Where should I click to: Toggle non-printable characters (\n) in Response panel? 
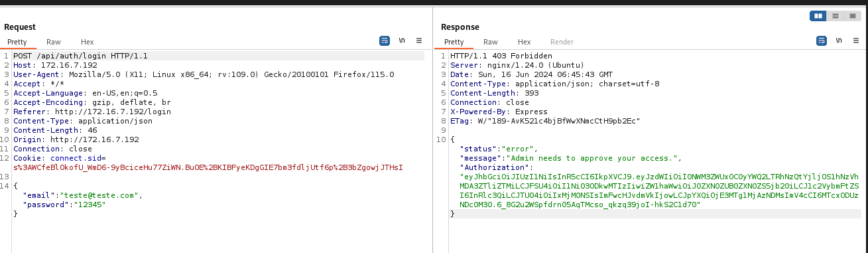(x=839, y=41)
